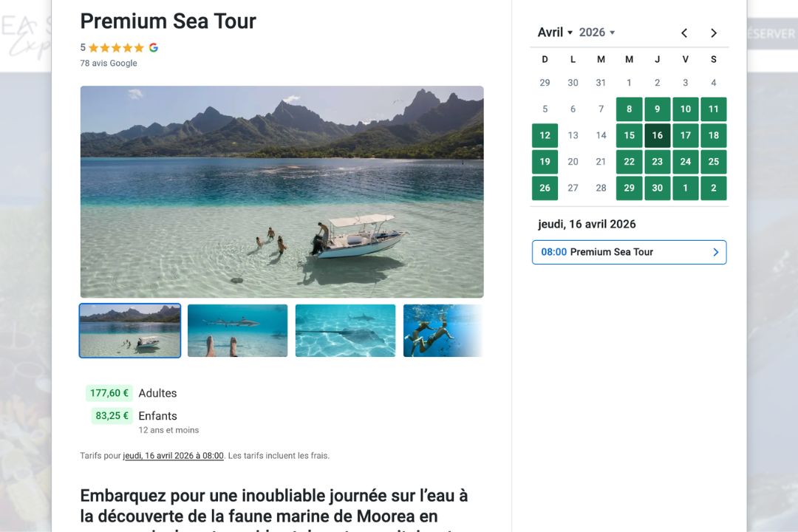Open the 2026 year dropdown
This screenshot has width=798, height=532.
pos(597,33)
